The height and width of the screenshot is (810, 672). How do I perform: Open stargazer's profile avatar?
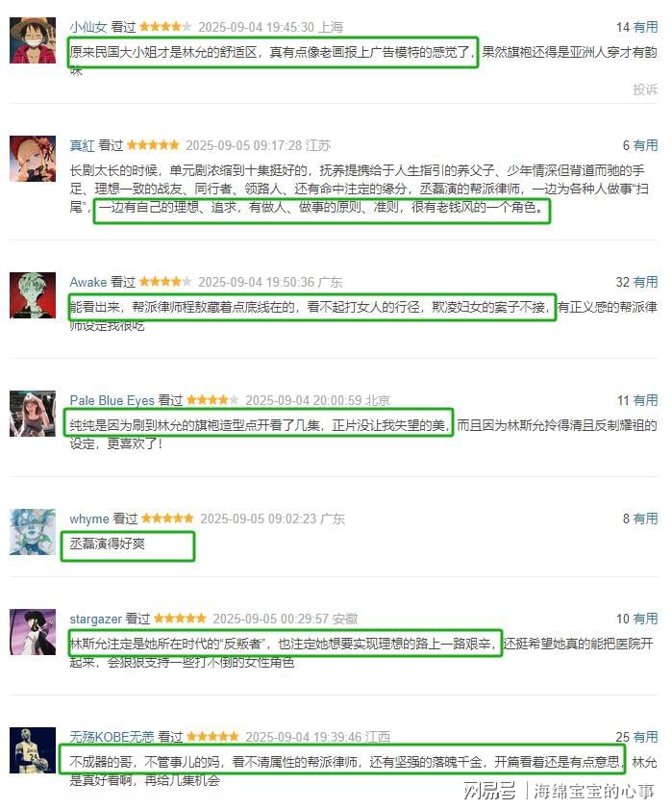click(x=33, y=632)
